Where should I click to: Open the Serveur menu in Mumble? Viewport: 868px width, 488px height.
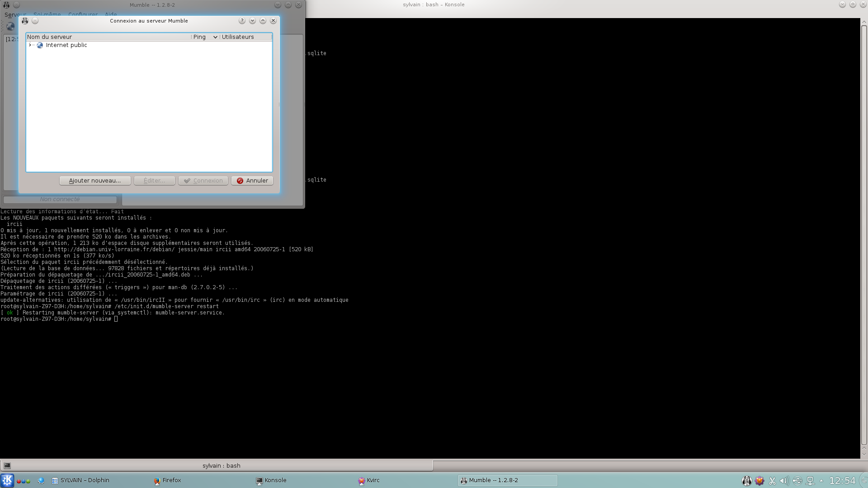[x=15, y=14]
